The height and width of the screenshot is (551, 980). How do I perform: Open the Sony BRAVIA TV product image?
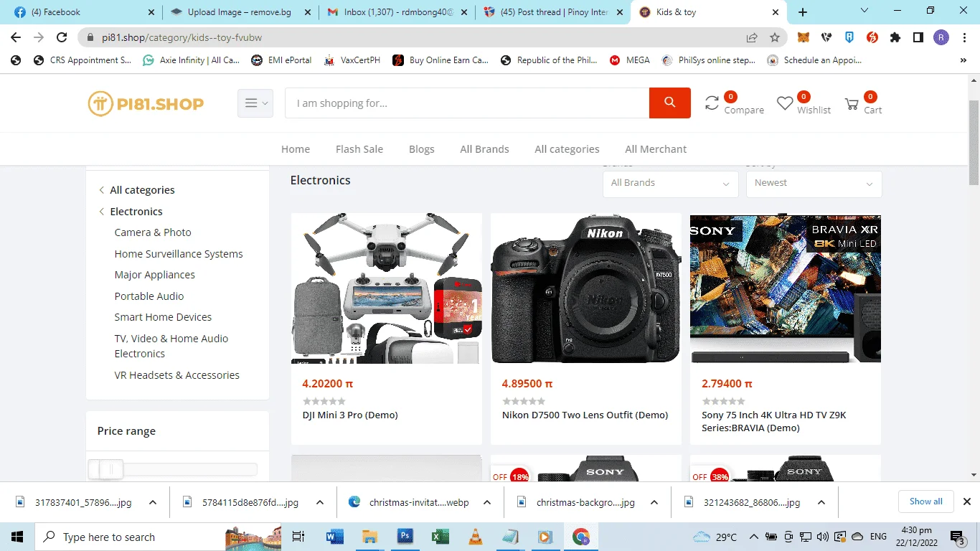[786, 288]
